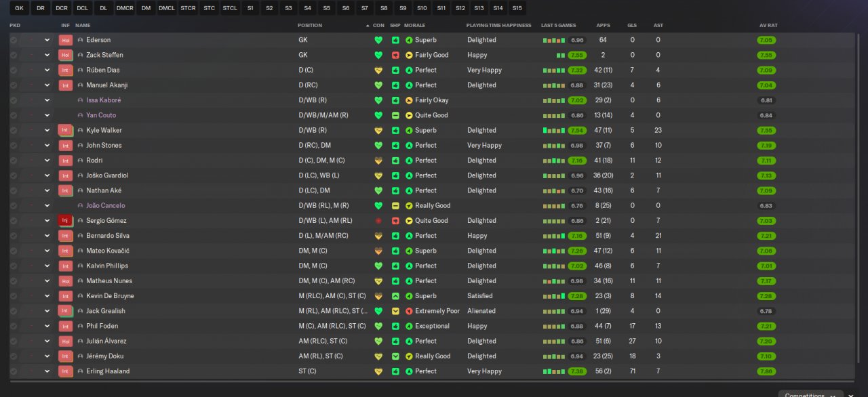Viewport: 868px width, 397px height.
Task: Open position dropdown for Joško Gvardiol
Action: tap(47, 175)
